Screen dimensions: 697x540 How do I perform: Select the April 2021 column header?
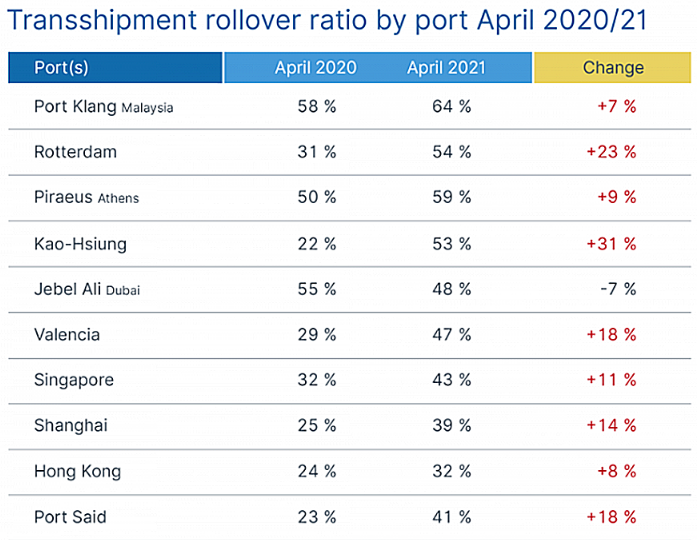click(x=446, y=68)
